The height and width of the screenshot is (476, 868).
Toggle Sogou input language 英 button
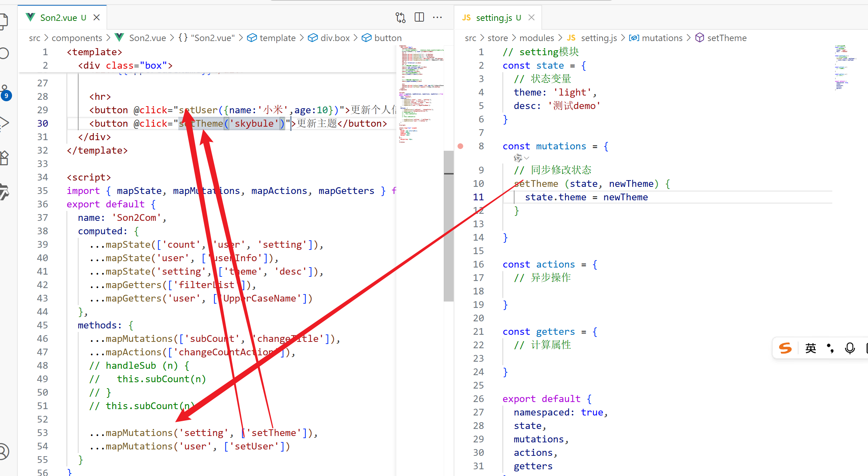point(810,348)
